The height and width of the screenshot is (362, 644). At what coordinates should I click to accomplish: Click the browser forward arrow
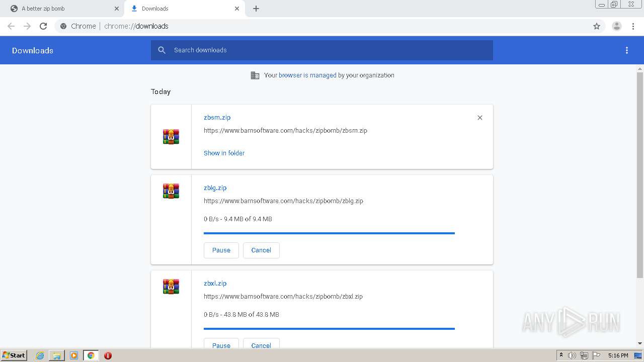27,26
